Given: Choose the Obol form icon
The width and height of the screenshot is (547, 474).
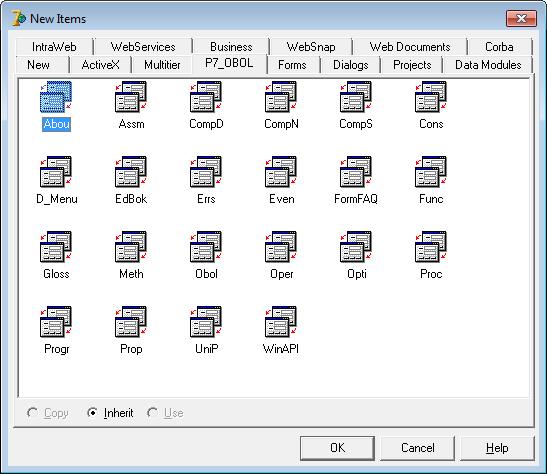Looking at the screenshot, I should 206,247.
